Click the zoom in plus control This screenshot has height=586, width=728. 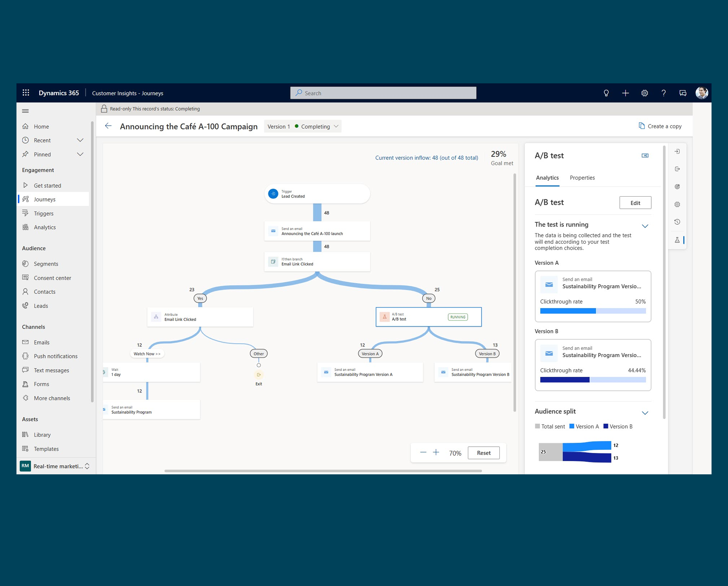point(436,453)
